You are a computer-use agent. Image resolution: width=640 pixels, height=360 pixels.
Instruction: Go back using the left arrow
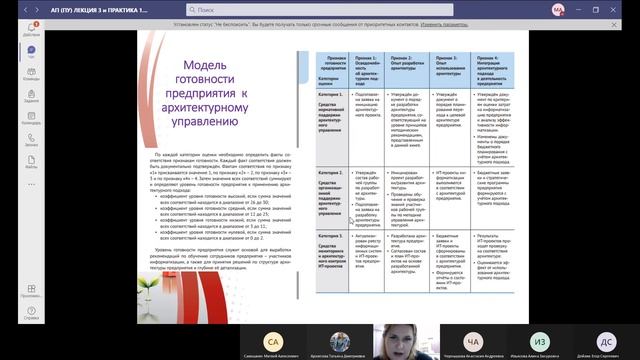click(26, 10)
